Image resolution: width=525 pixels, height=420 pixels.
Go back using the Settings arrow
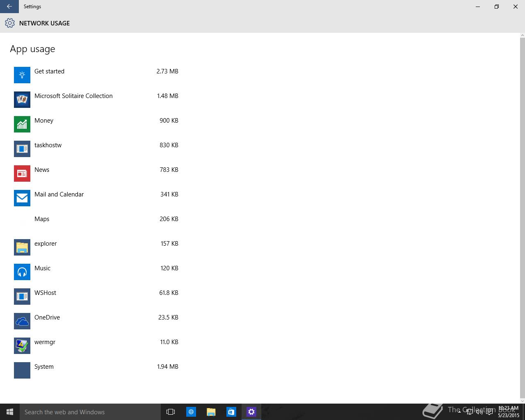(9, 7)
